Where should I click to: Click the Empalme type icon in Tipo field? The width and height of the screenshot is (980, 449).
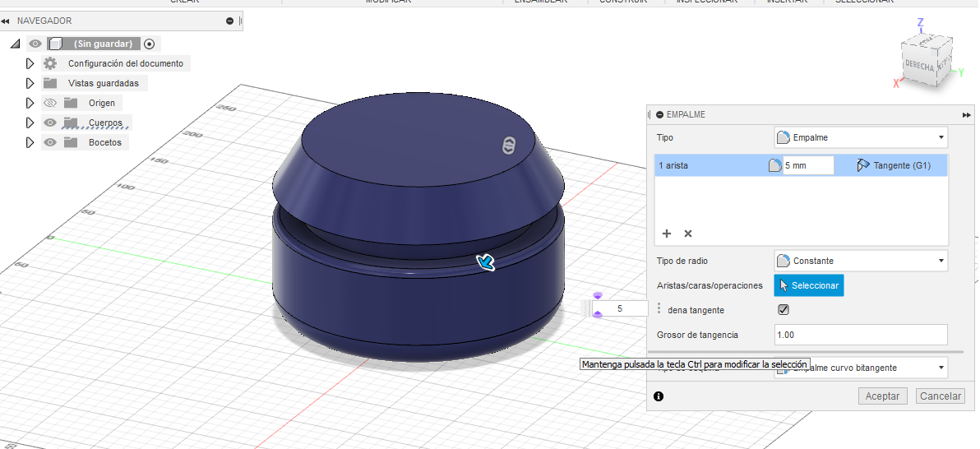tap(783, 137)
